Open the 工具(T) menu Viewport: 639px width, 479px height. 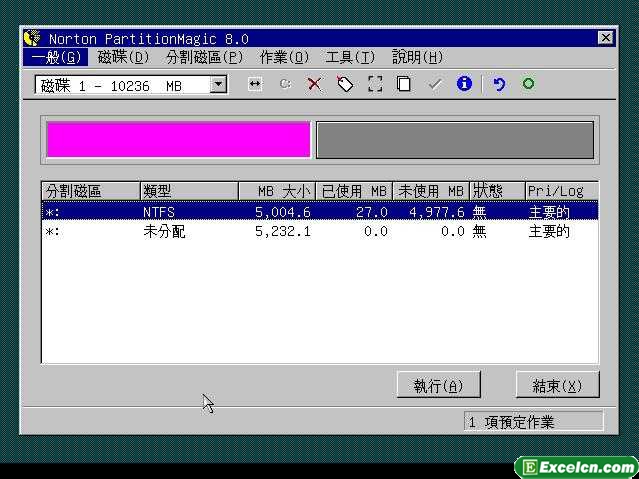[x=350, y=57]
